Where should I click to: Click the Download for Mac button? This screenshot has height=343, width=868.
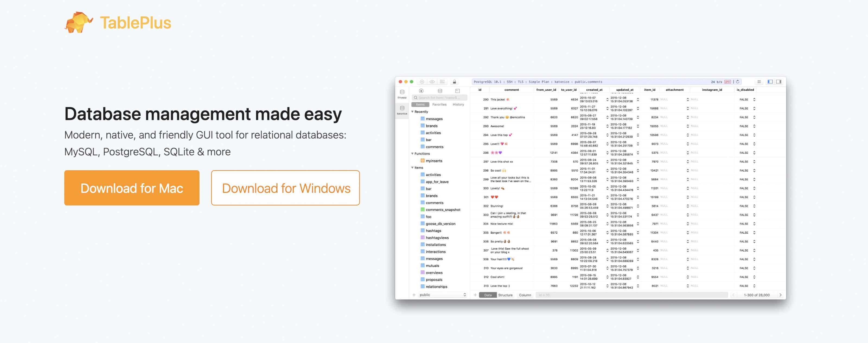click(x=132, y=188)
